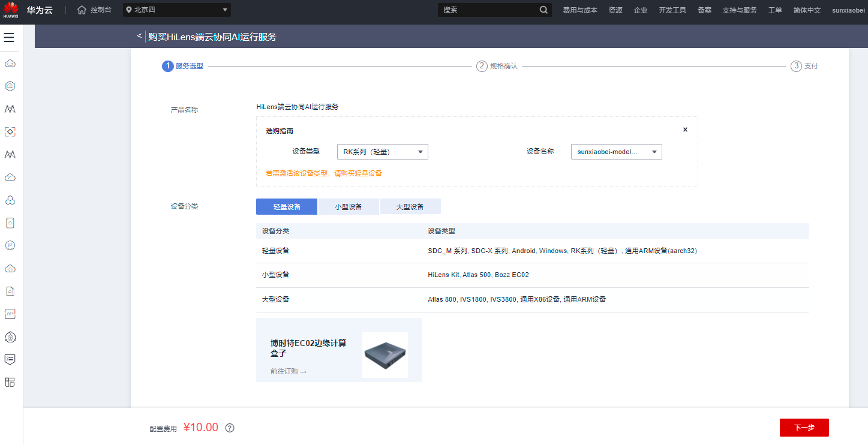Switch to the 大型设备 tab
The width and height of the screenshot is (868, 445).
click(x=410, y=206)
